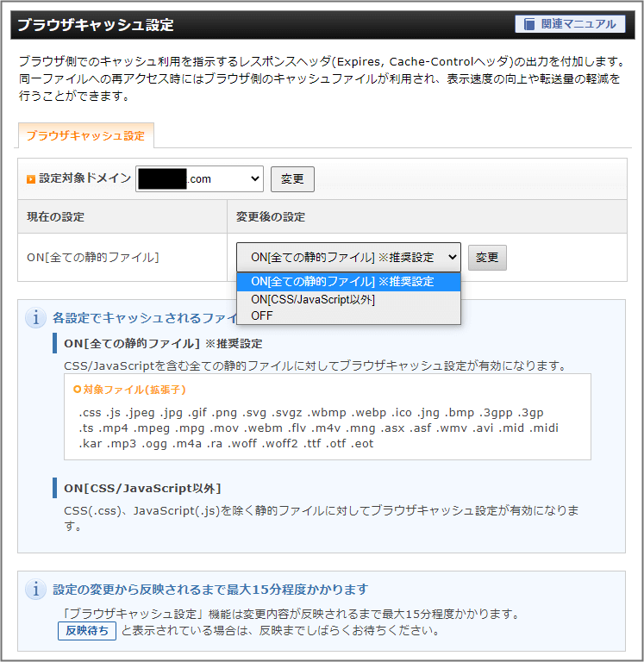Click the ブラウザキャッシュ設定 page title bar
This screenshot has width=644, height=662.
point(259,25)
